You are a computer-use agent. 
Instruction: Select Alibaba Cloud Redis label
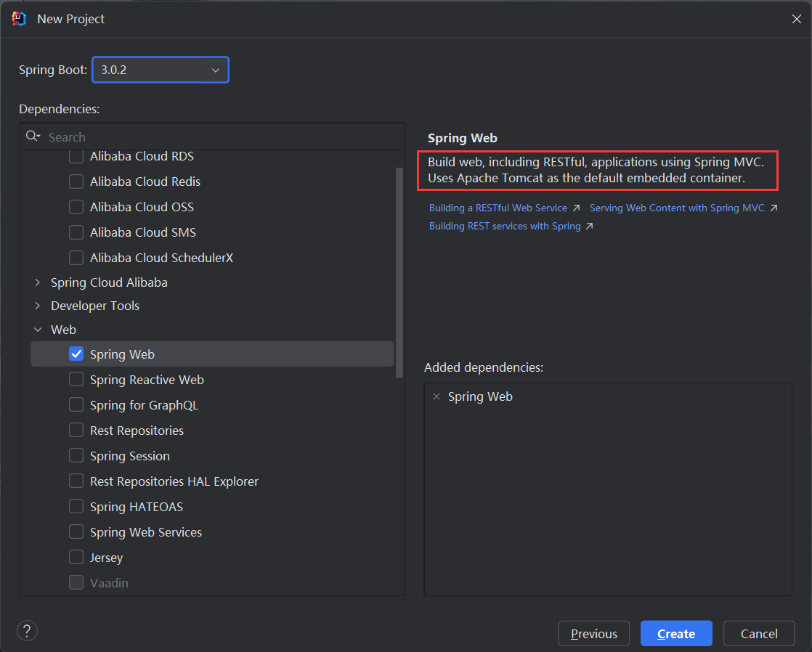[x=145, y=182]
